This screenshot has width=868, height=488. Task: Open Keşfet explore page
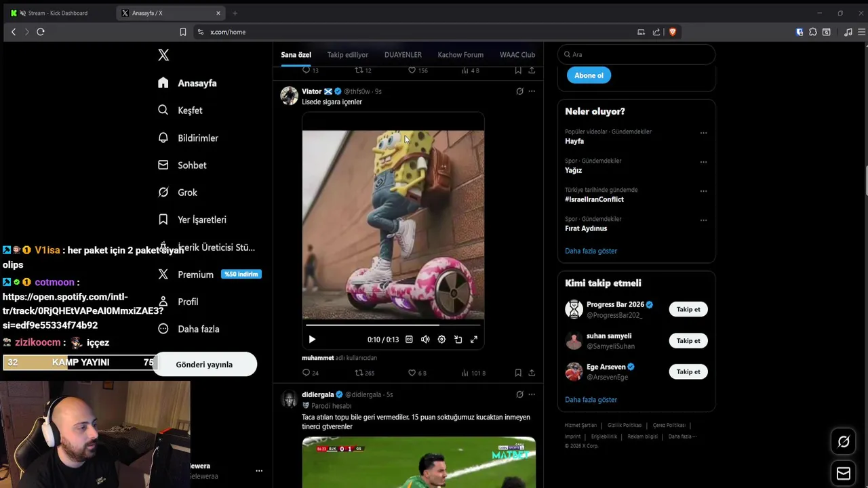[x=180, y=110]
